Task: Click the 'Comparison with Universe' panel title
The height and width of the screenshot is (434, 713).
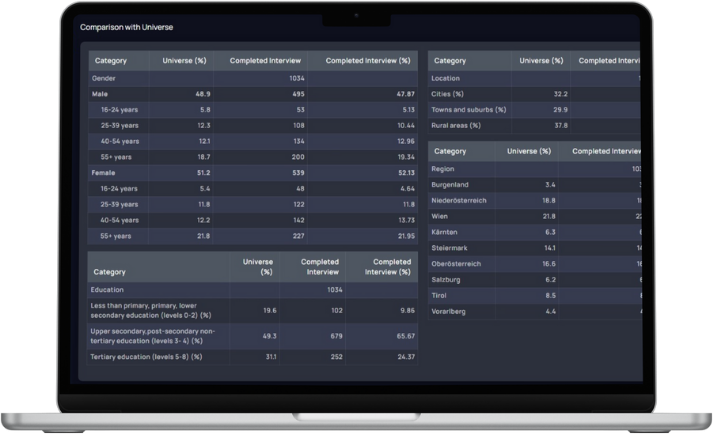Action: [122, 27]
